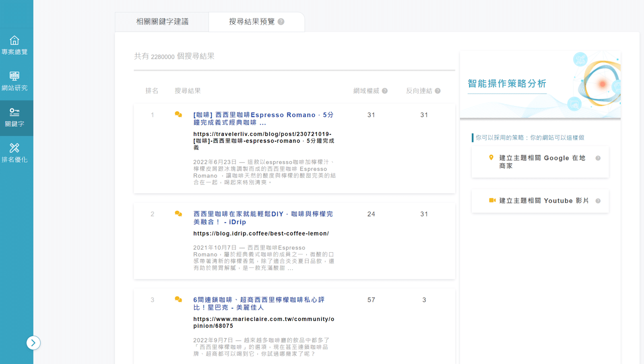The height and width of the screenshot is (364, 644).
Task: Select the 關鍵字 sidebar icon
Action: [14, 113]
